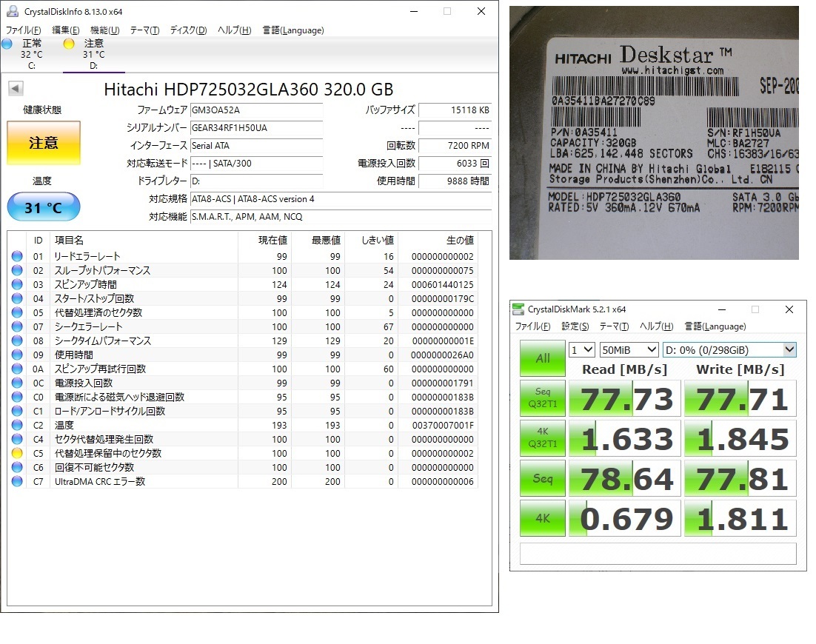The height and width of the screenshot is (644, 816).
Task: Click the raw value 000601440125
Action: tap(442, 284)
